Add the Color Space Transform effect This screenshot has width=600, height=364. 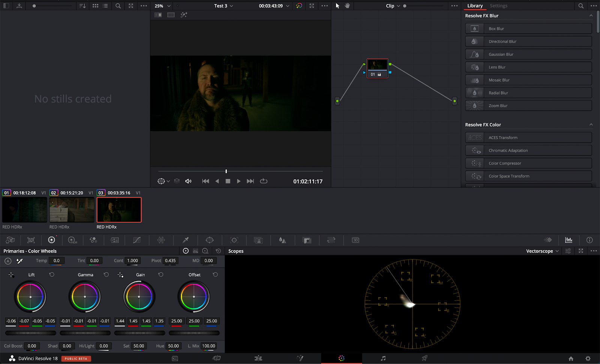pos(528,176)
